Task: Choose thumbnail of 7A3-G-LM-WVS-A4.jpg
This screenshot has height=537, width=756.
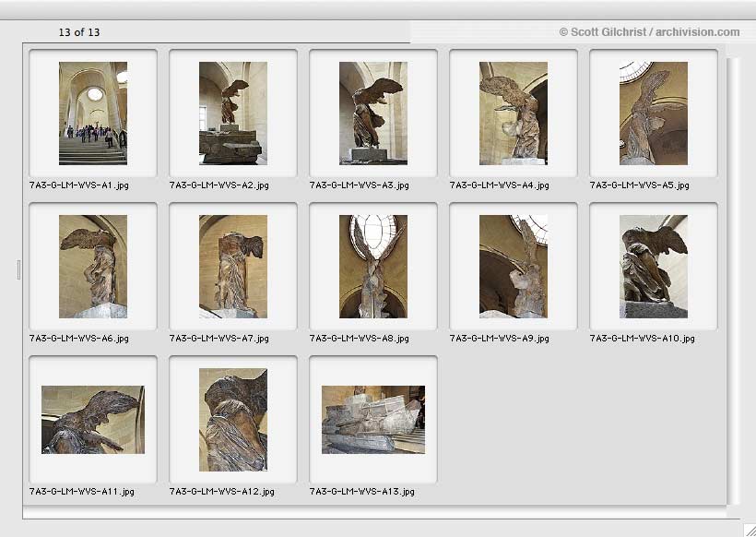Action: click(x=514, y=113)
